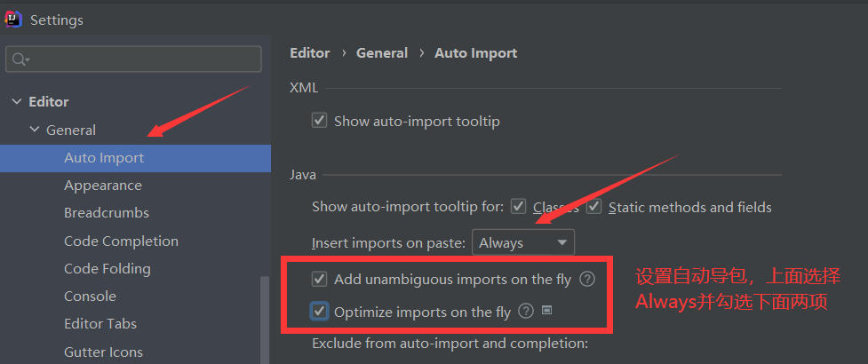Click the search magnifier icon
868x364 pixels.
tap(19, 59)
